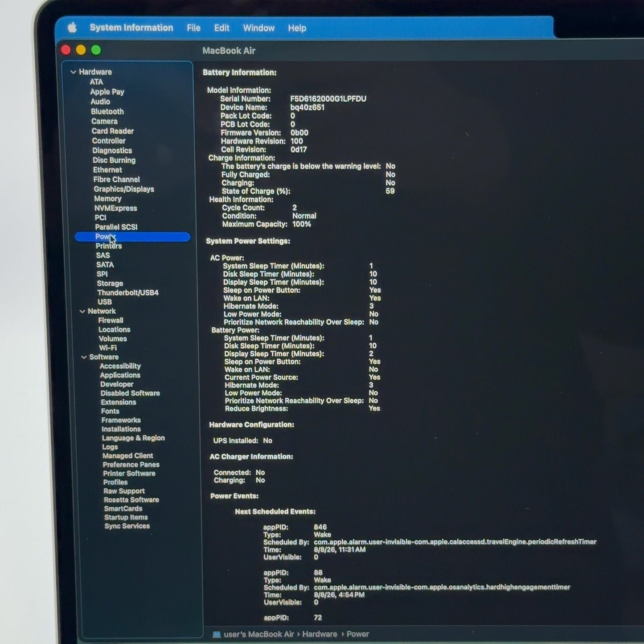The width and height of the screenshot is (644, 644).
Task: Minimize the window with the yellow button
Action: pos(81,50)
